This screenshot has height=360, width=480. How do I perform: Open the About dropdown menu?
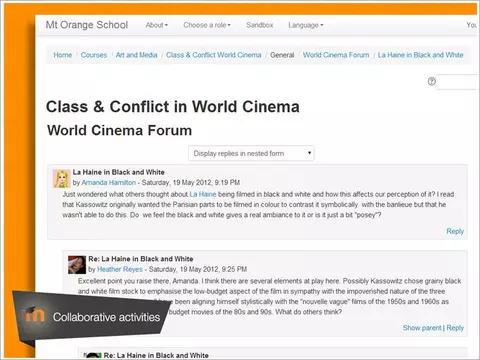point(157,25)
